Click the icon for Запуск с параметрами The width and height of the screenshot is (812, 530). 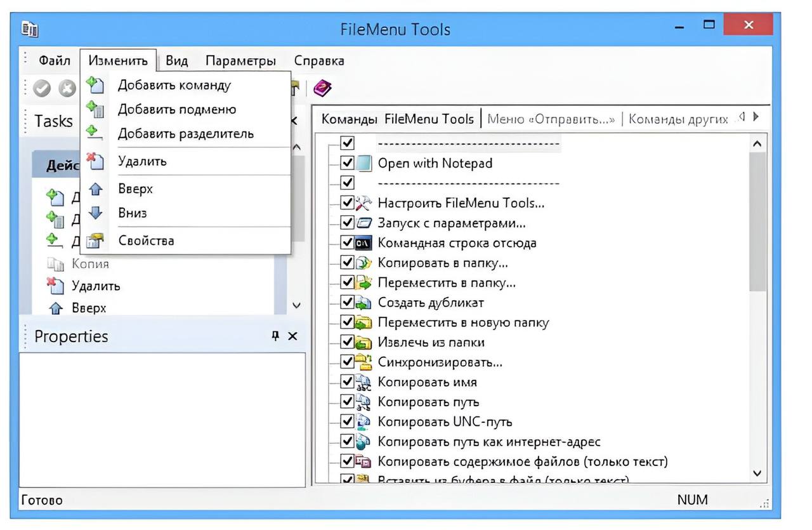coord(363,223)
